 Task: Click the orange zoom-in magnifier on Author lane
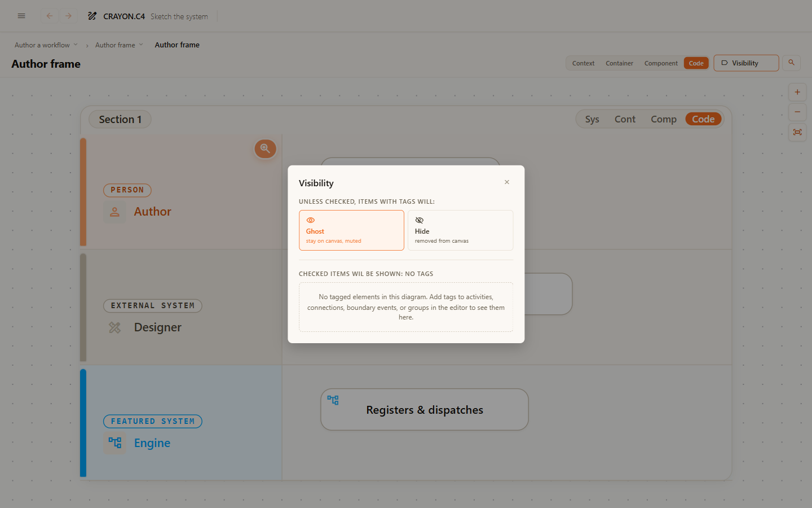tap(265, 149)
